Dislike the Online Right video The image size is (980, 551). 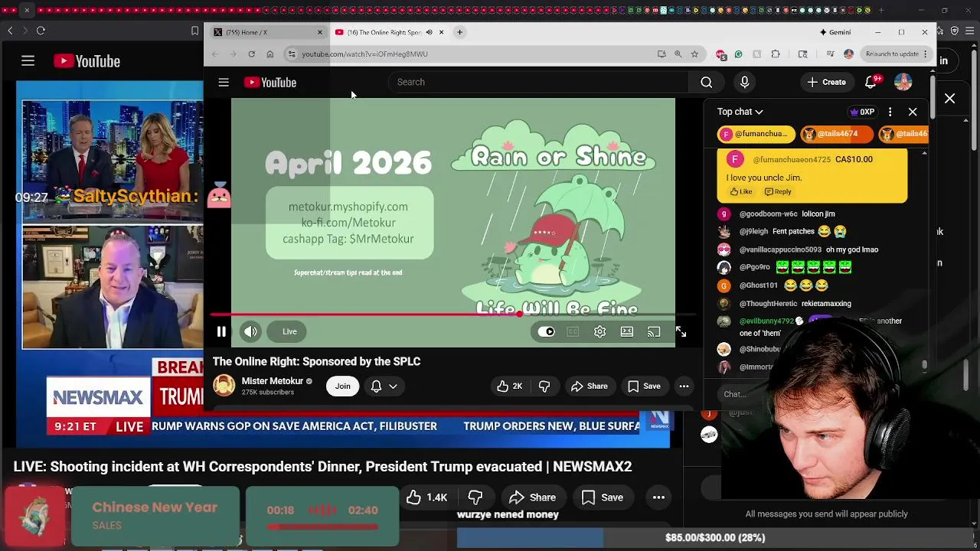click(544, 386)
